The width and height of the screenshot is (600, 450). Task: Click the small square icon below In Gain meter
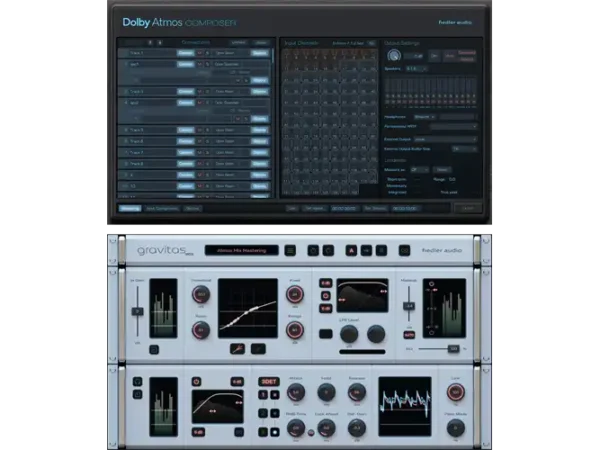pos(154,349)
